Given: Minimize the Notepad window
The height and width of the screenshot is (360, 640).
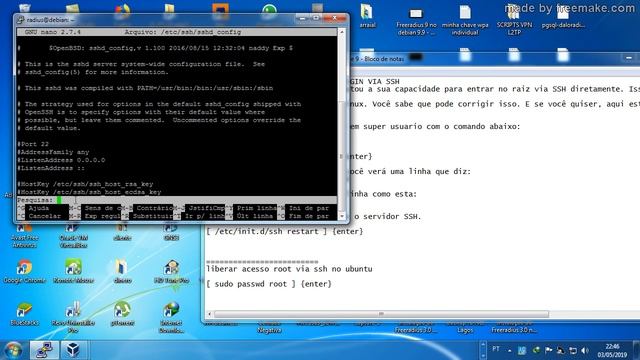Looking at the screenshot, I should click(629, 58).
